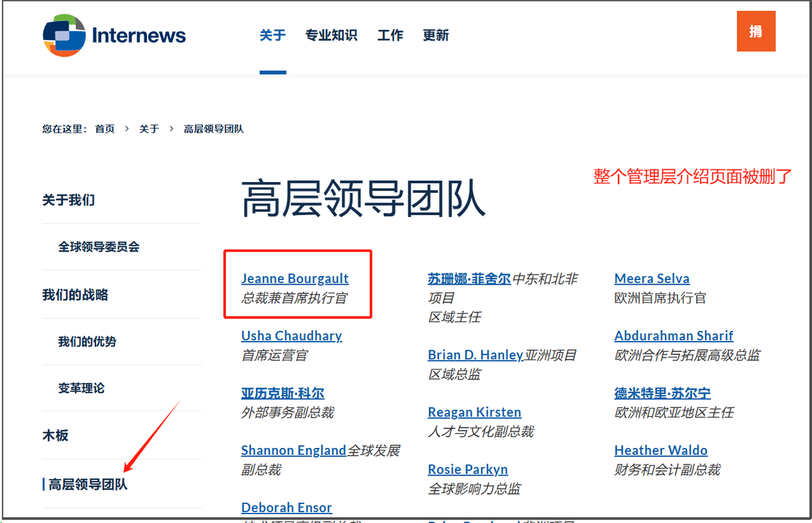Open 高层领导团队 in the sidebar
Screen dimensions: 812x523
[88, 484]
